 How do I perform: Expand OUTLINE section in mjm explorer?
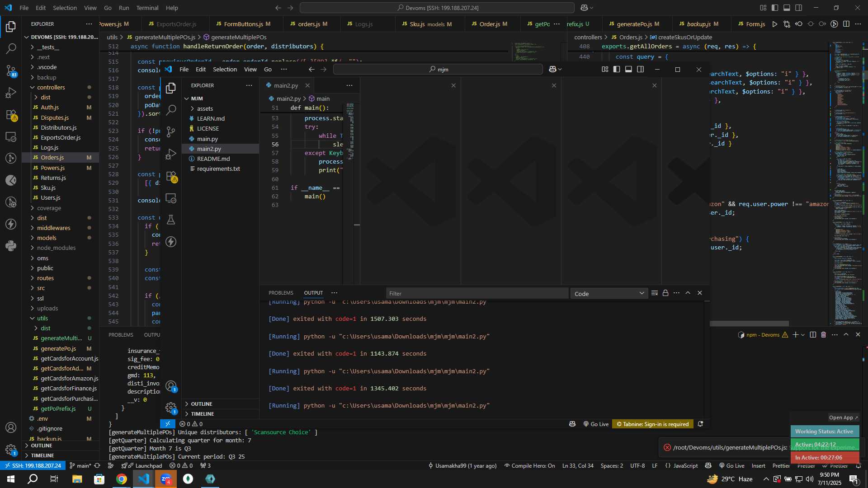pyautogui.click(x=221, y=404)
